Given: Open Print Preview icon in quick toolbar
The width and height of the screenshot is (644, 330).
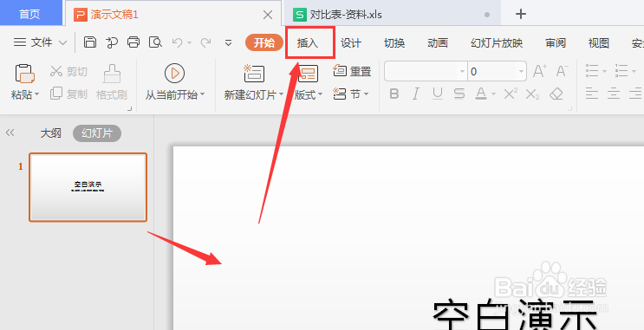Looking at the screenshot, I should point(155,42).
